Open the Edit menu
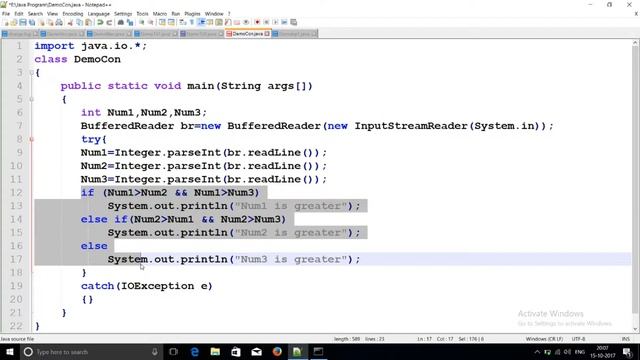The height and width of the screenshot is (360, 640). pyautogui.click(x=19, y=13)
